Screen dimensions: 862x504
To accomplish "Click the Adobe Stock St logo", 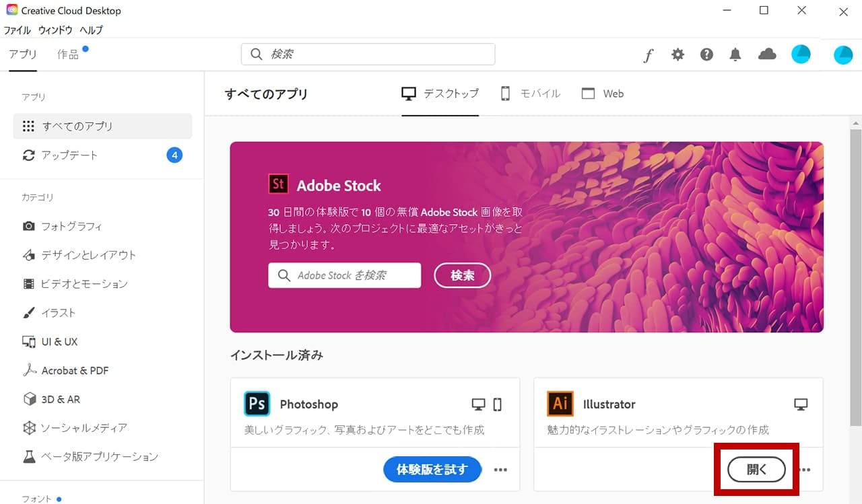I will [278, 184].
